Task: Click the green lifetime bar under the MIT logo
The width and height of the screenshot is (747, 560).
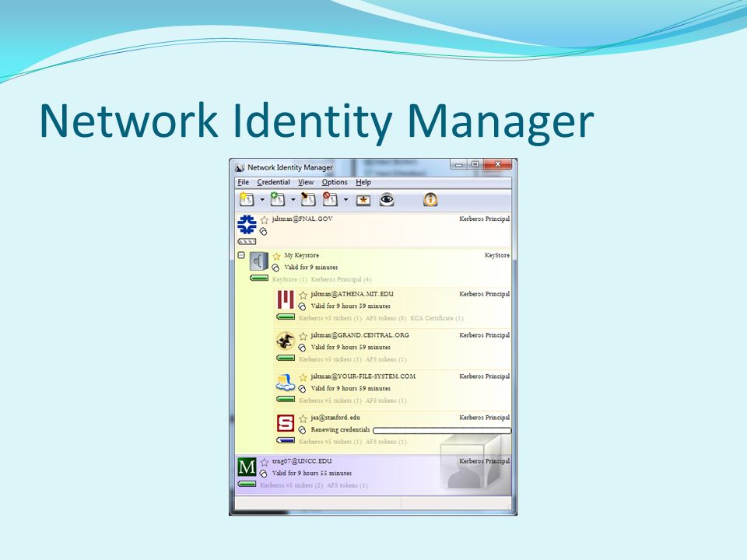Action: point(286,317)
